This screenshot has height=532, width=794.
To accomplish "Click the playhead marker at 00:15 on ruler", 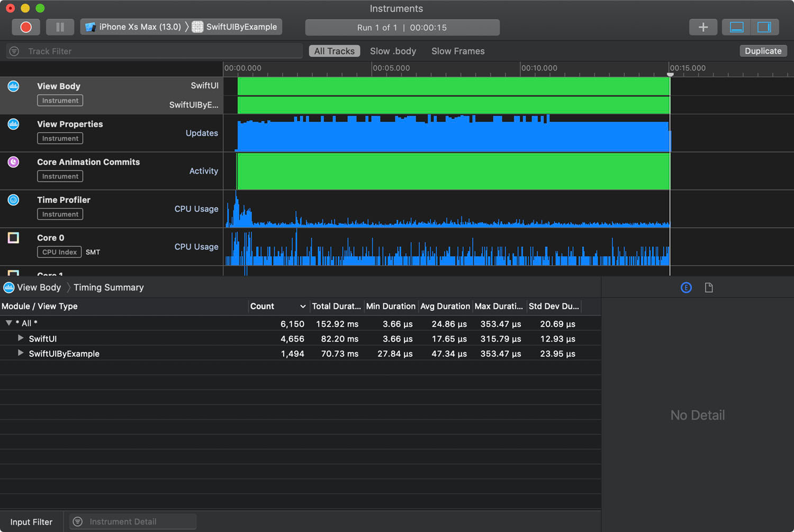I will (x=670, y=75).
